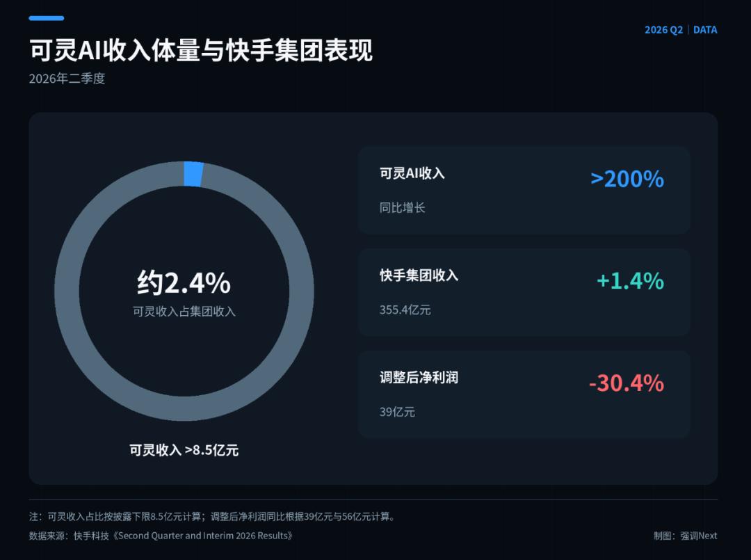This screenshot has width=751, height=560.
Task: Select the 约2.4% center value
Action: pos(184,282)
